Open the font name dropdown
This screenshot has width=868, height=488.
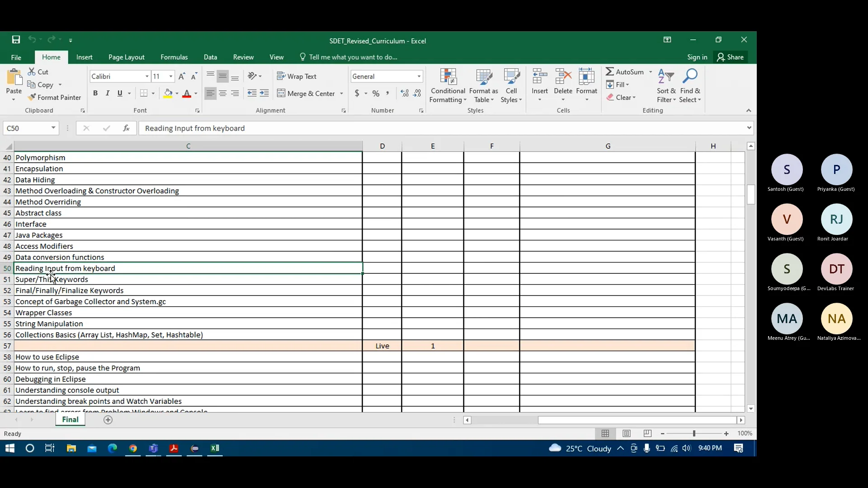[x=147, y=76]
